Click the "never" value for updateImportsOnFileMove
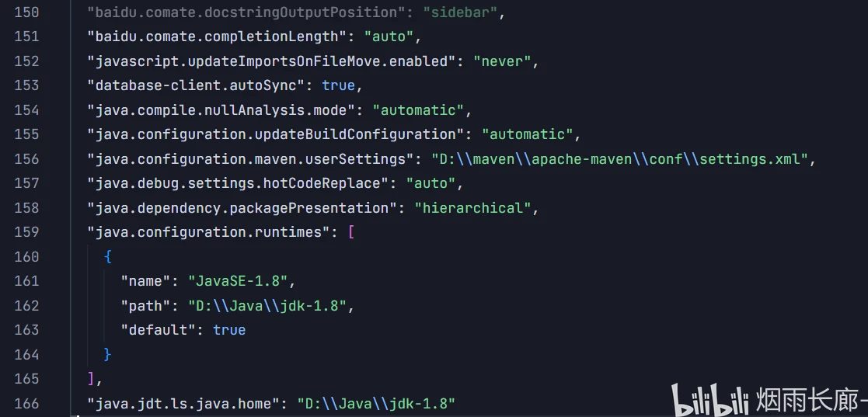Viewport: 868px width, 417px height. click(x=503, y=61)
